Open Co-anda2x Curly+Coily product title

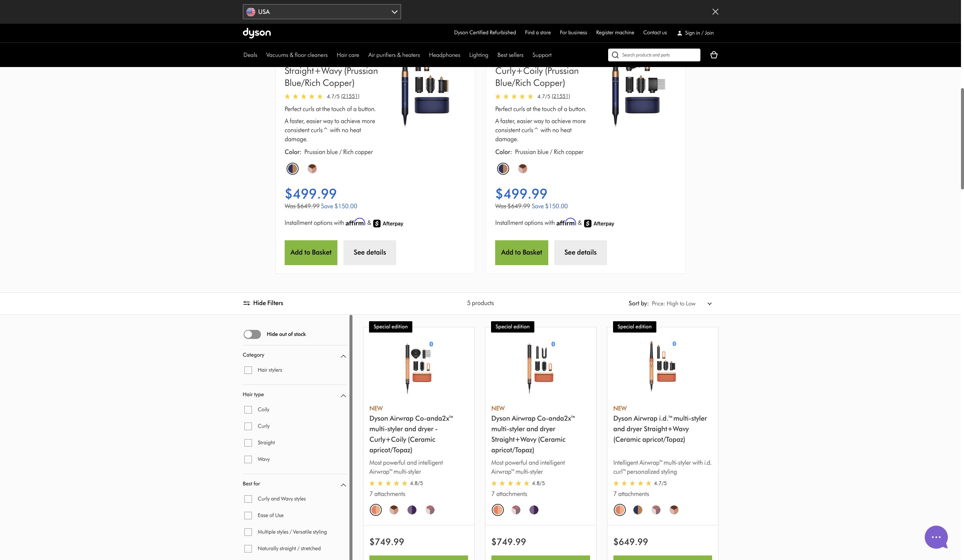411,434
